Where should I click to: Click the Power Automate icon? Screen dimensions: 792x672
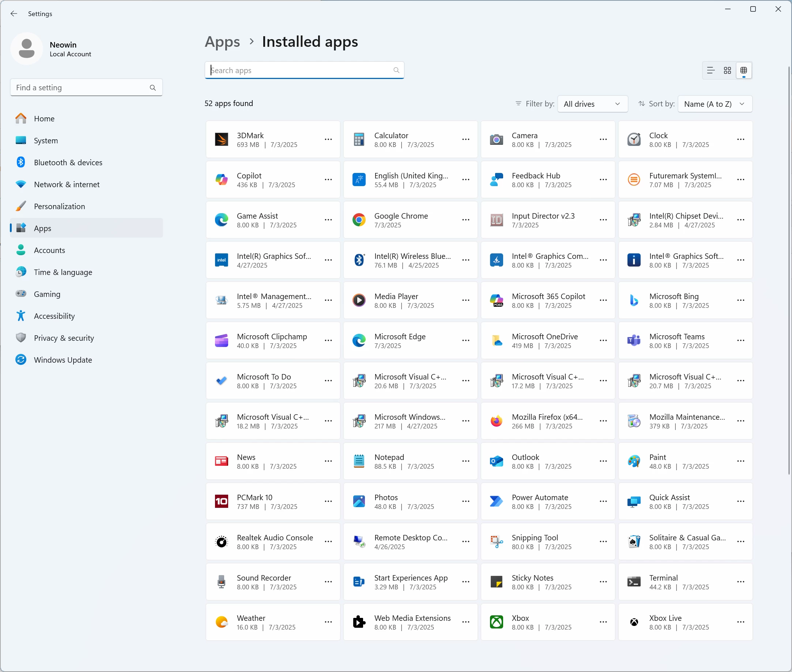pyautogui.click(x=497, y=501)
